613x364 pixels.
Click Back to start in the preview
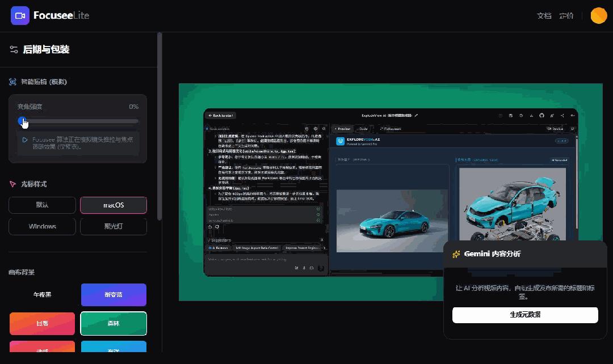point(220,116)
